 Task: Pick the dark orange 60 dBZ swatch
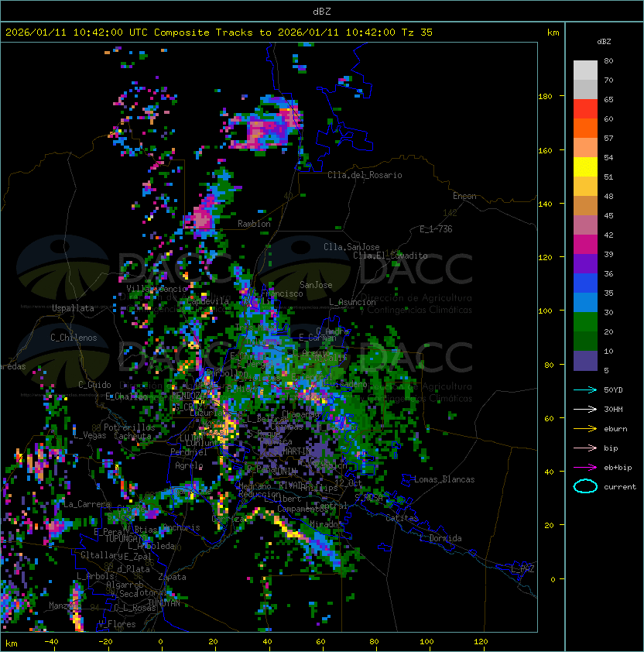tap(585, 128)
